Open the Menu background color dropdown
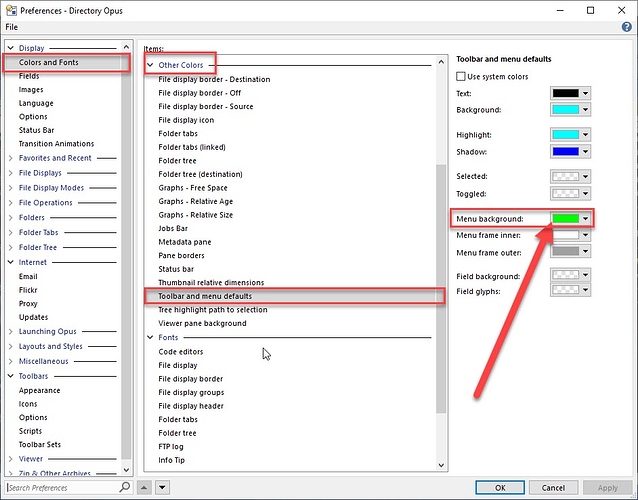Image resolution: width=638 pixels, height=500 pixels. tap(570, 218)
